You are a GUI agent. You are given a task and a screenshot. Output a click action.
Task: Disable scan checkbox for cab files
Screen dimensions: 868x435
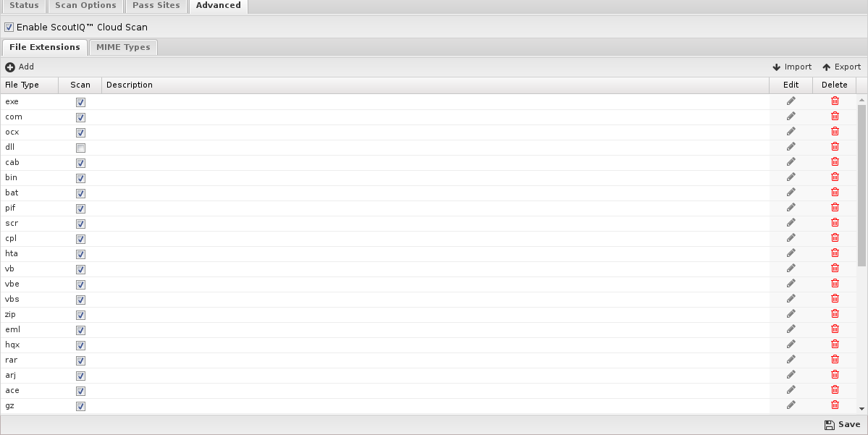pos(81,164)
